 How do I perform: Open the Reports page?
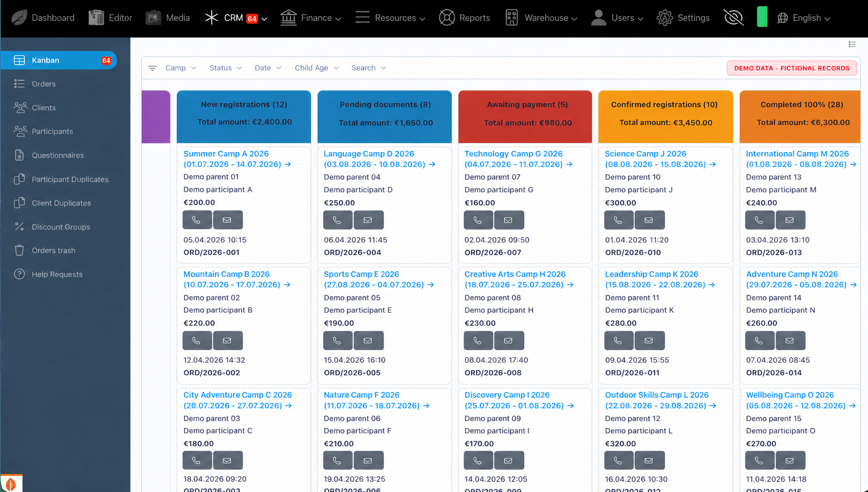click(464, 18)
